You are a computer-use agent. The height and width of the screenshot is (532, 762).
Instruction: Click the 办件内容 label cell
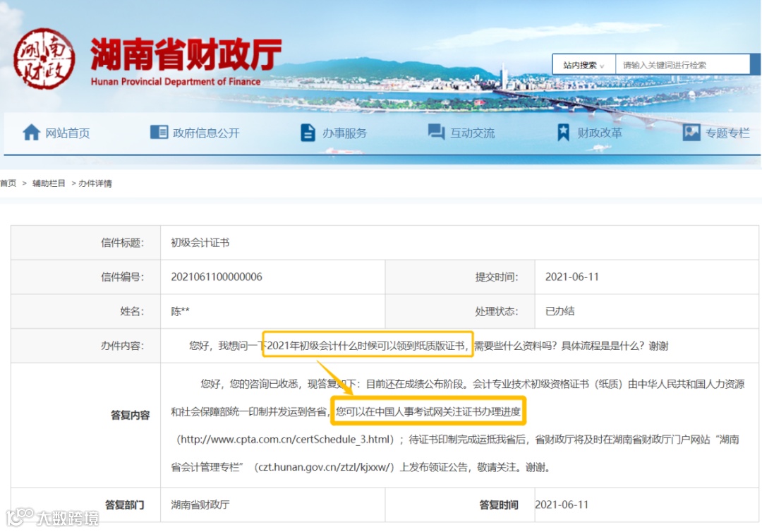tap(85, 346)
